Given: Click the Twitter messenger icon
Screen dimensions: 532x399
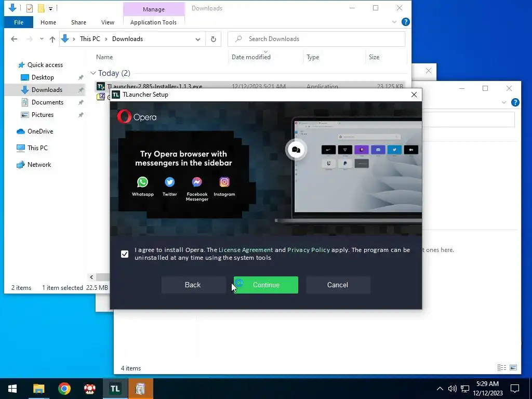Looking at the screenshot, I should [x=170, y=182].
